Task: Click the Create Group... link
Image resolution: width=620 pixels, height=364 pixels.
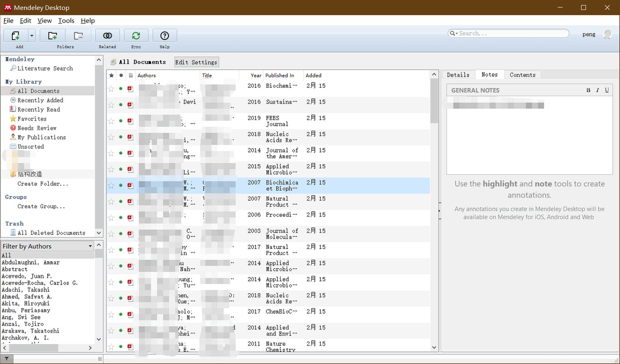Action: [x=41, y=206]
